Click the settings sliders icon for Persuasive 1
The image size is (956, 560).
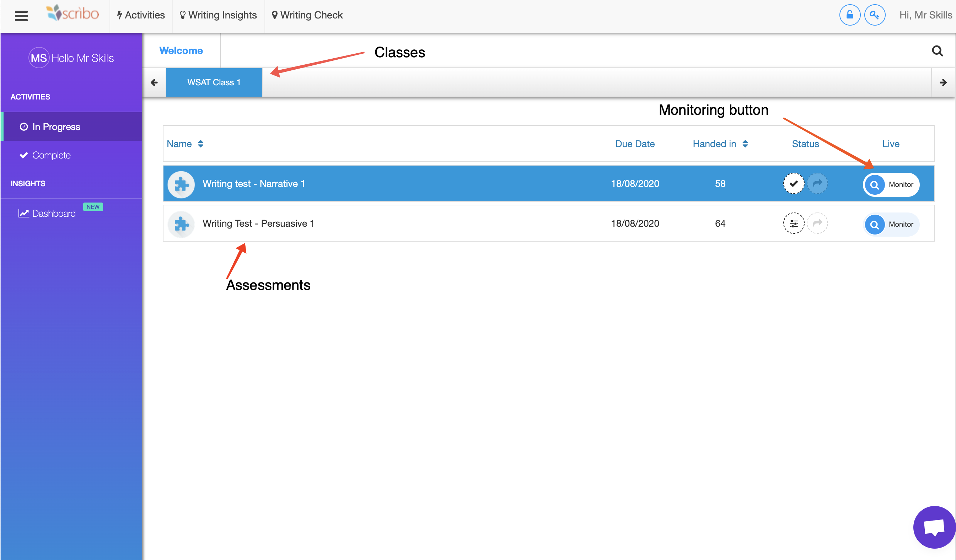click(794, 224)
